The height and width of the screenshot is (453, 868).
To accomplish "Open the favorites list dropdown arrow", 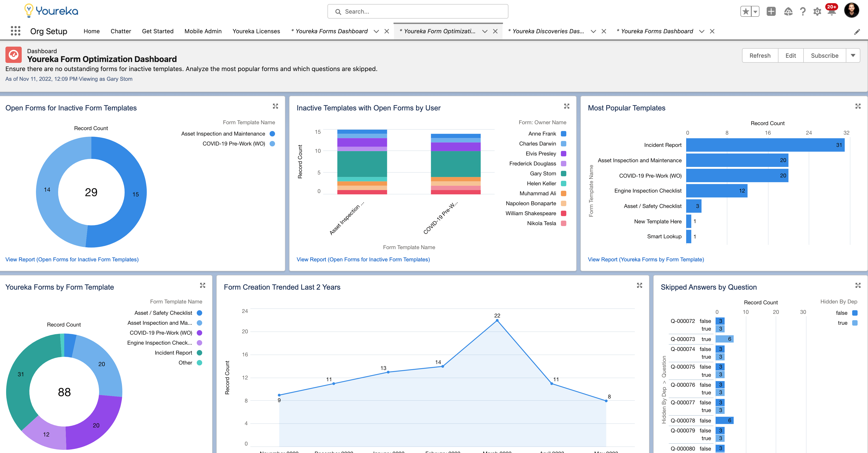I will point(755,12).
